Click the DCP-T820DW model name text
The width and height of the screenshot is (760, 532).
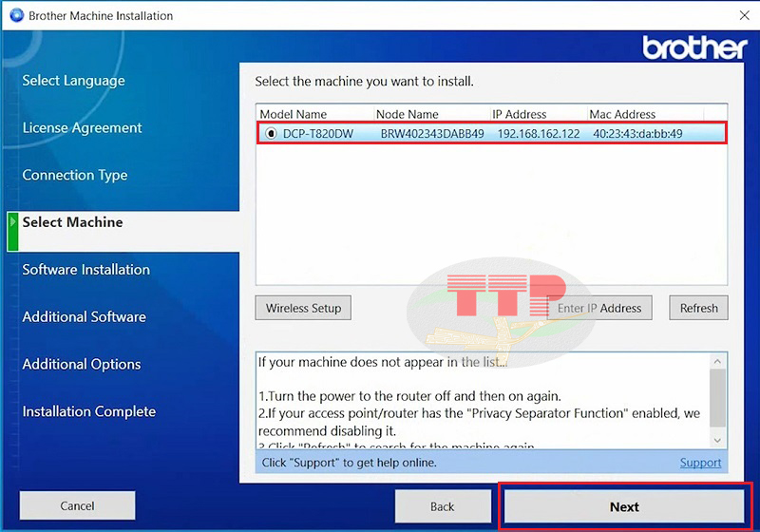coord(318,134)
